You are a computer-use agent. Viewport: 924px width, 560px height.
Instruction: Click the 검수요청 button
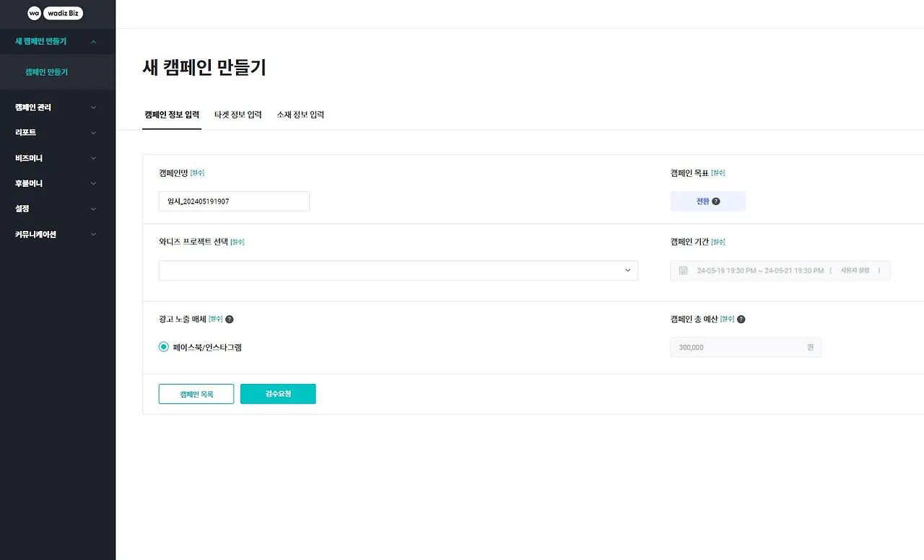point(278,394)
